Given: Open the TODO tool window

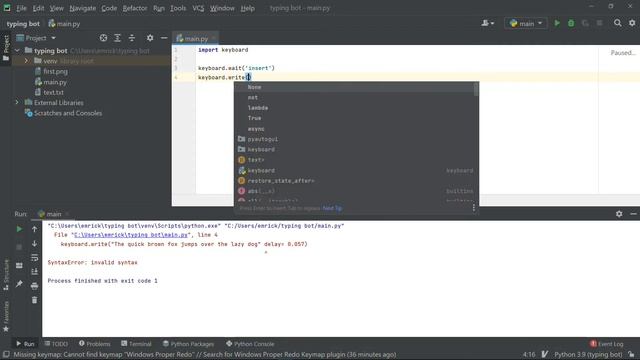Looking at the screenshot, I should pos(56,344).
